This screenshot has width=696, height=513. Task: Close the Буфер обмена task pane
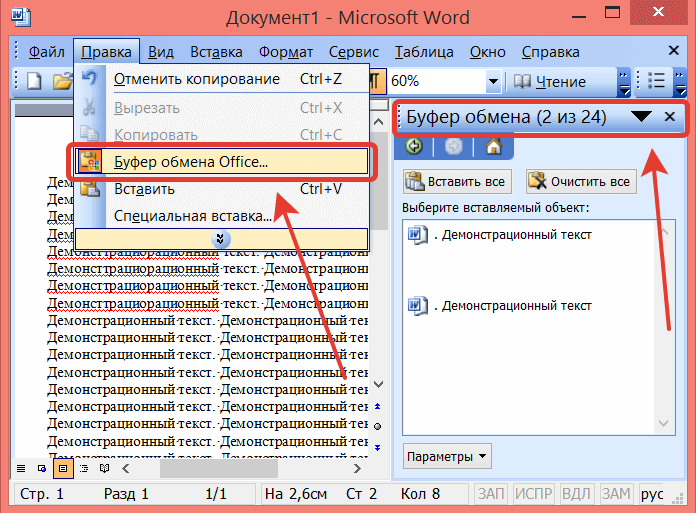[x=669, y=117]
